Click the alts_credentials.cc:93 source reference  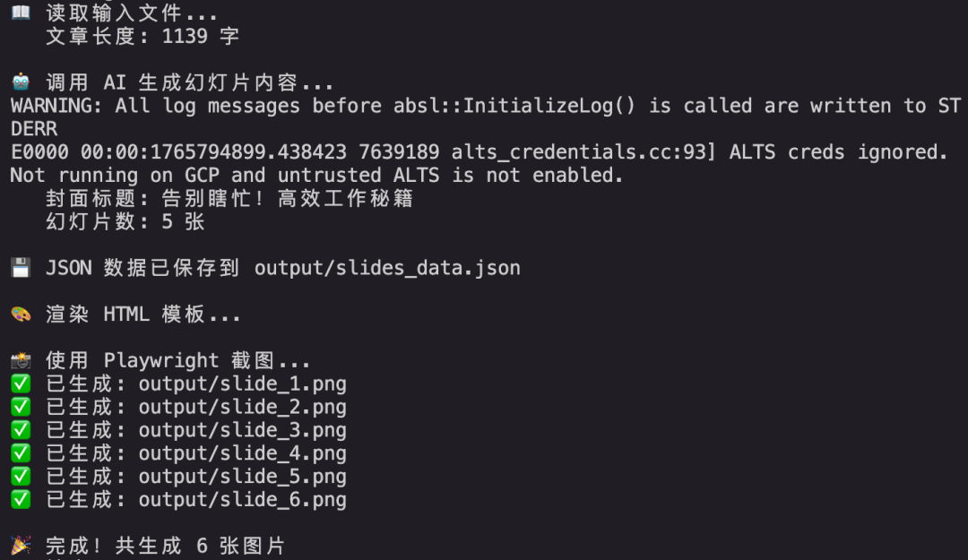(583, 152)
